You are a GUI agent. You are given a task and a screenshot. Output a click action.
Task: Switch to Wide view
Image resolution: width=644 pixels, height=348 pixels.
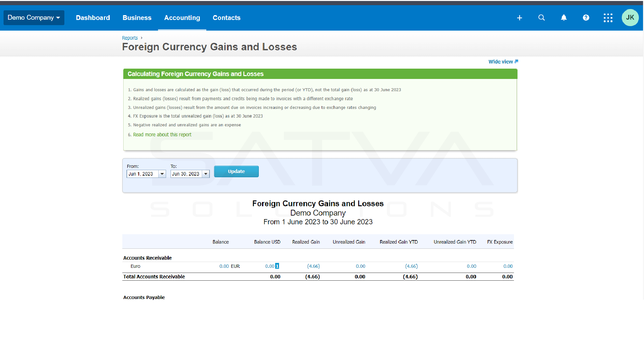(503, 62)
